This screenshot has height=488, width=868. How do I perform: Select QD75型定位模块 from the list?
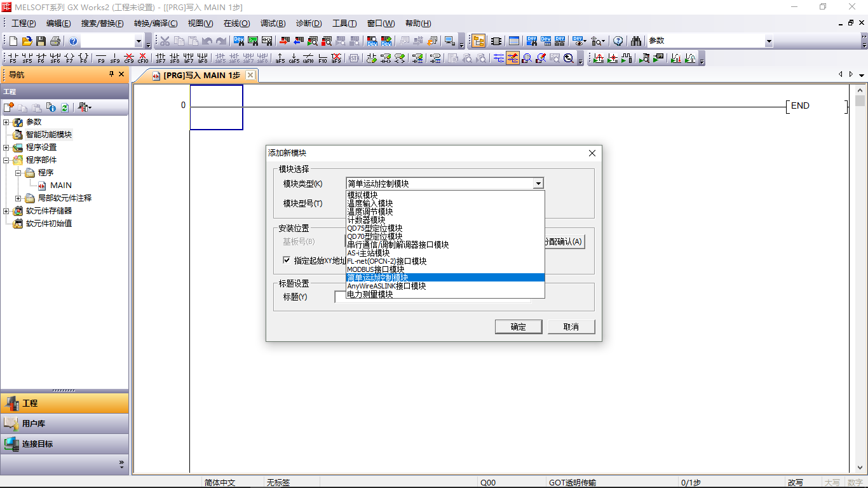tap(375, 228)
